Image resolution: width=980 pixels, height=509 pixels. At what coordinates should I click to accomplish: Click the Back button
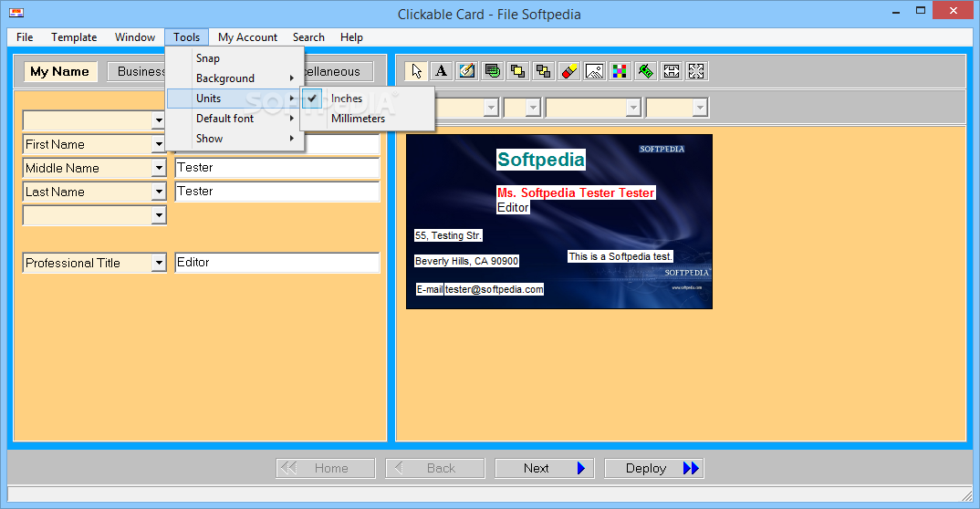435,468
